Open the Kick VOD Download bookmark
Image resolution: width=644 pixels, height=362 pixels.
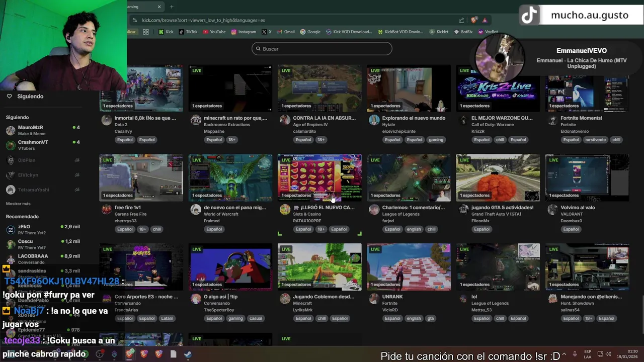[349, 32]
